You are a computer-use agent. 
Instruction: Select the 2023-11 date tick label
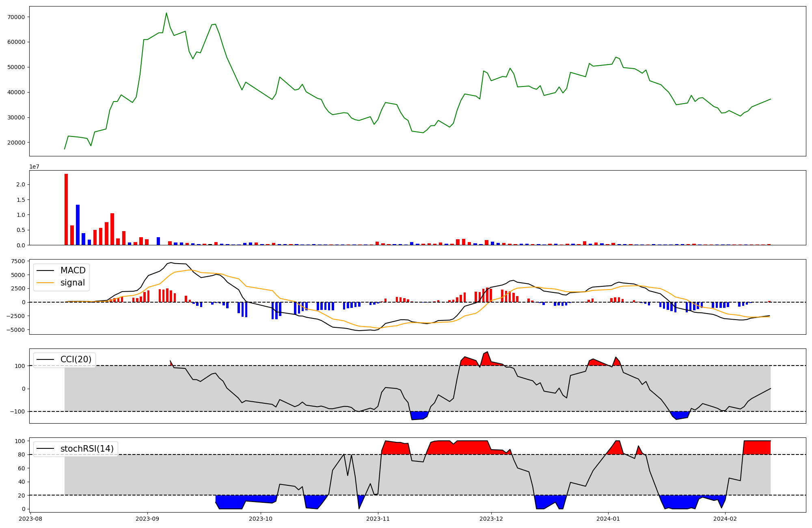coord(378,519)
